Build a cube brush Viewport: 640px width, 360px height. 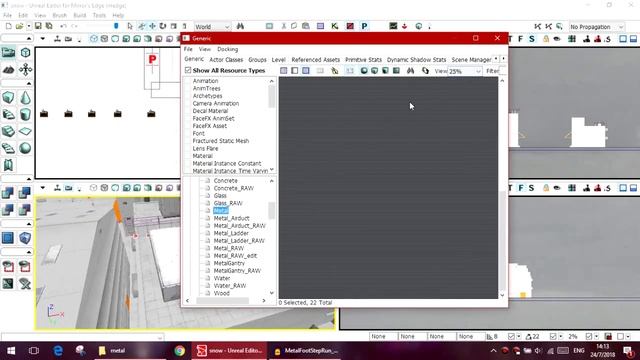pyautogui.click(x=8, y=98)
